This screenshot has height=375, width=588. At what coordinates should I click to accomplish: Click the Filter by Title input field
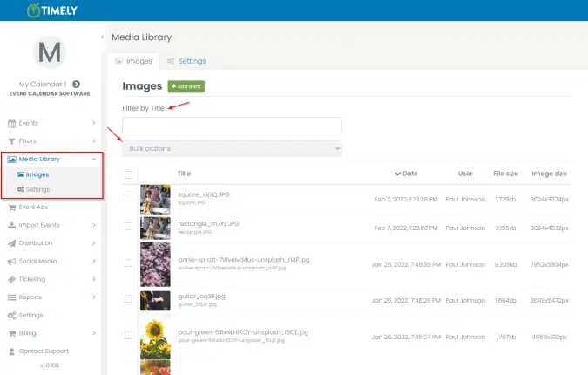tap(232, 125)
